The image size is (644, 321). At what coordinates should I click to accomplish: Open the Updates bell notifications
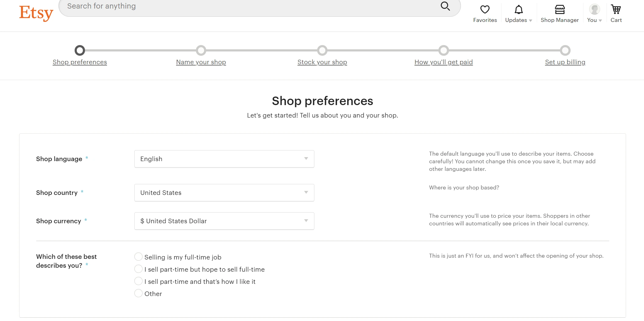tap(518, 10)
